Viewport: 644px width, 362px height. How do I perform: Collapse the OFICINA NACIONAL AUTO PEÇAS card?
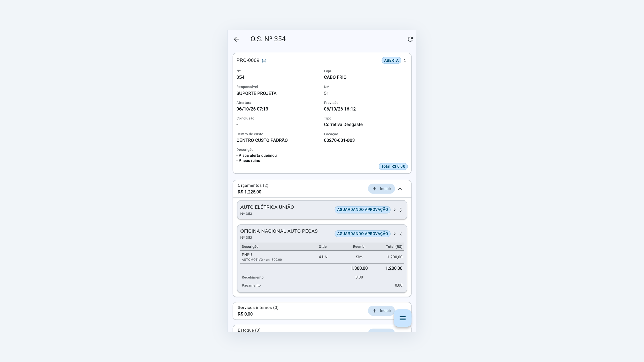click(400, 234)
